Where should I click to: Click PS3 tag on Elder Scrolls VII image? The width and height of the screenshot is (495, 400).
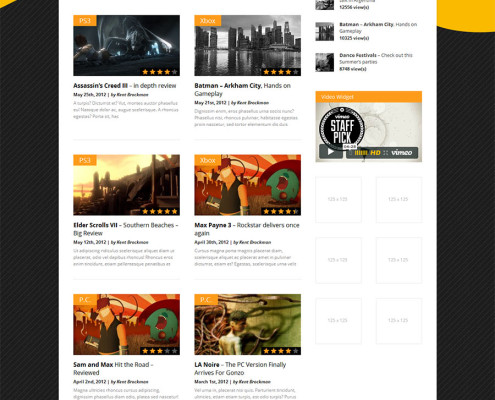[85, 160]
